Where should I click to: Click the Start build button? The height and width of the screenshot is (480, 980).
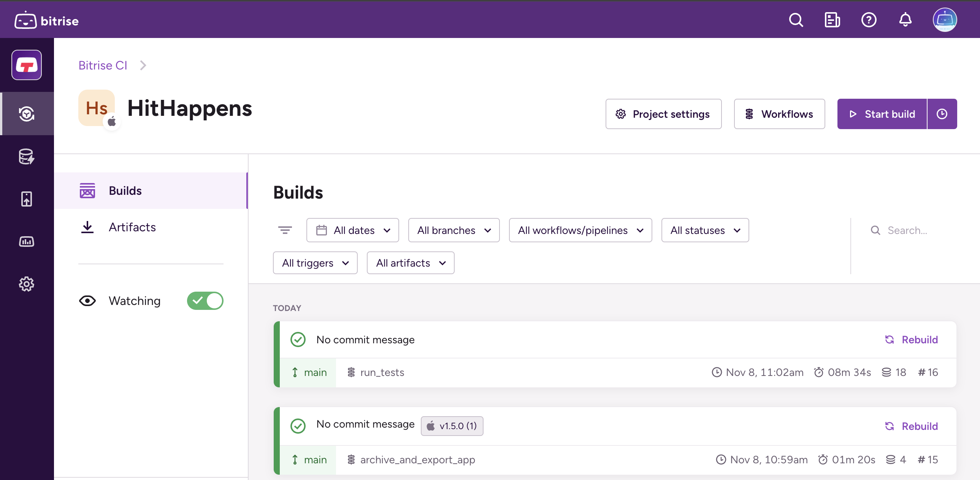coord(882,114)
